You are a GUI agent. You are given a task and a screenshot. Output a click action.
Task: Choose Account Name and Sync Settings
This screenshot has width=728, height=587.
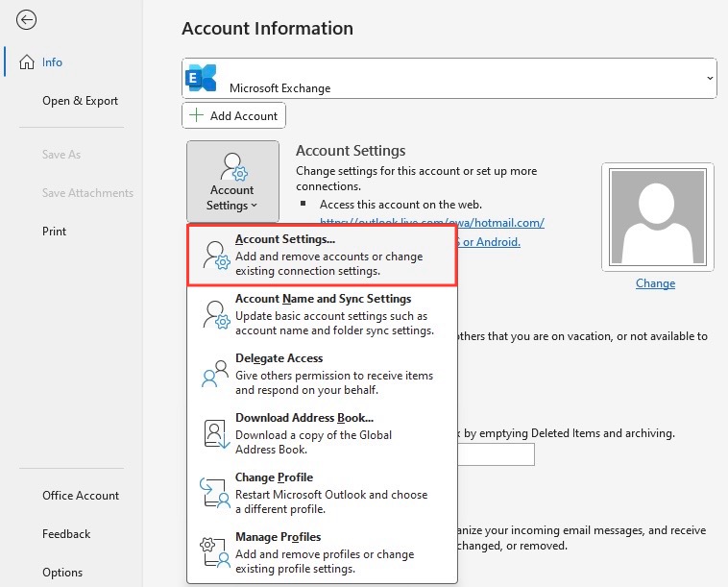click(322, 314)
